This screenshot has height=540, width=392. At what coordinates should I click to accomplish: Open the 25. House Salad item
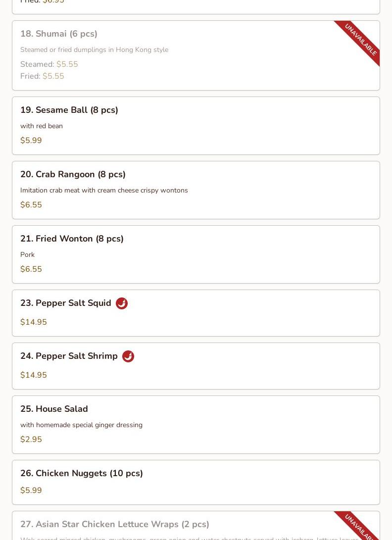point(54,409)
